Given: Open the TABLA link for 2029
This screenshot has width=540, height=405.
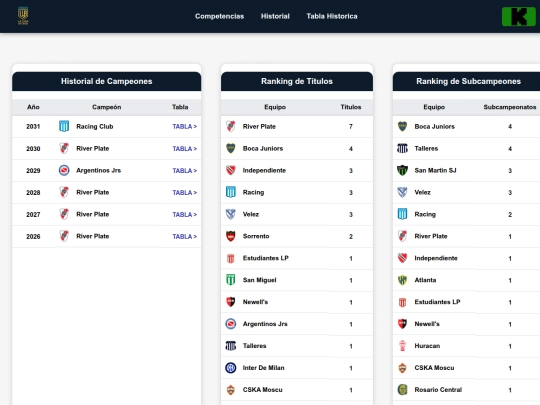Looking at the screenshot, I should coord(185,170).
